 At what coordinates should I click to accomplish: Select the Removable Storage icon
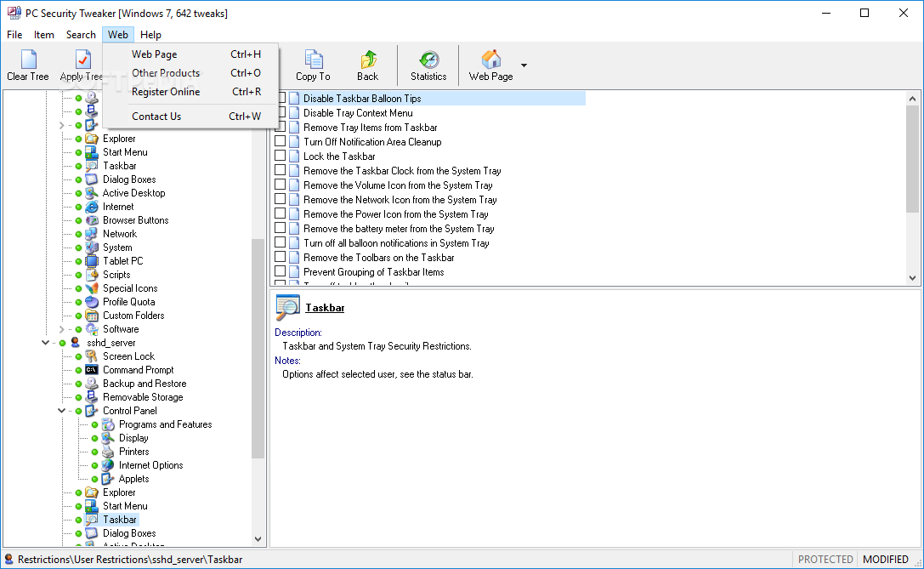pyautogui.click(x=91, y=397)
